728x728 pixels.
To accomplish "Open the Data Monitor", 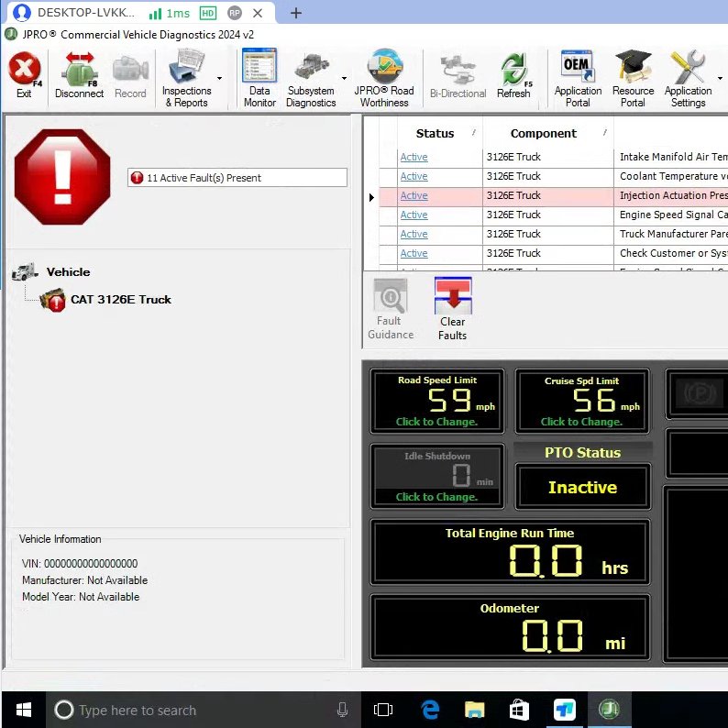I will [259, 78].
